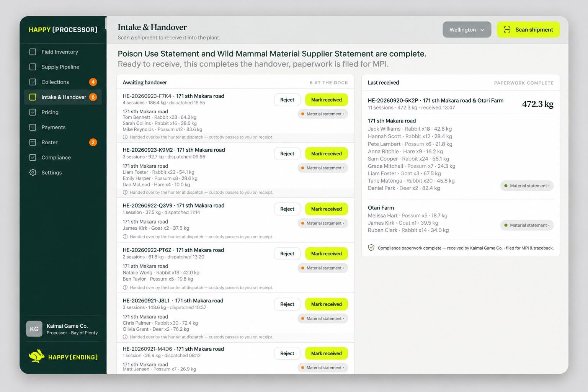Viewport: 588px width, 392px height.
Task: Expand Material statement for HE-20260923-F7K4
Action: point(323,114)
